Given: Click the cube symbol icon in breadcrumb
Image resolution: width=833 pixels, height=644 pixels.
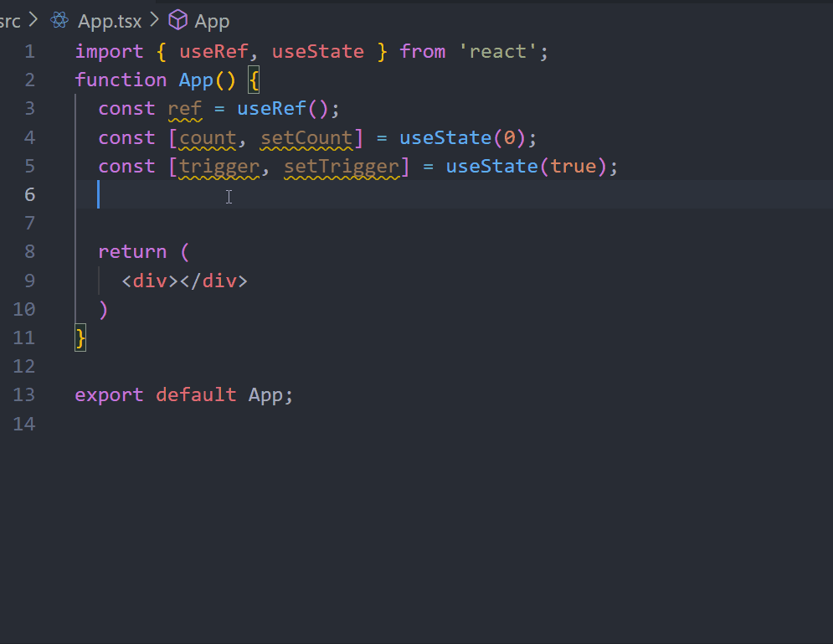Looking at the screenshot, I should pyautogui.click(x=178, y=21).
